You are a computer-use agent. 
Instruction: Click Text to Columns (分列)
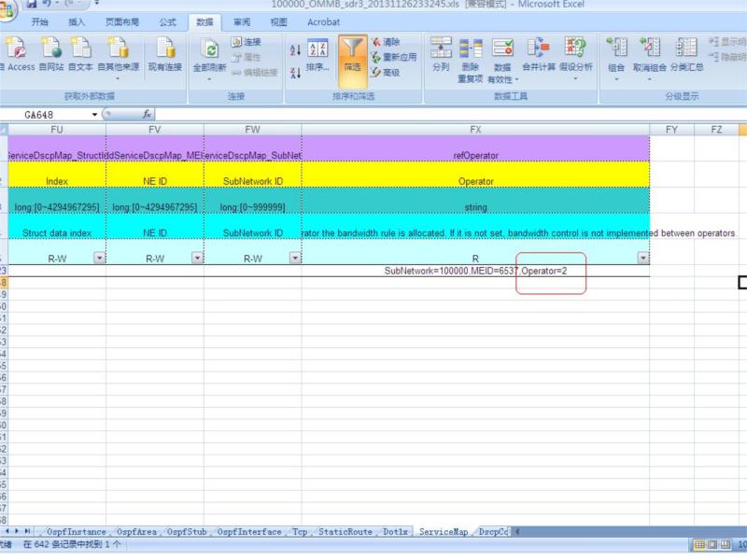[x=441, y=54]
